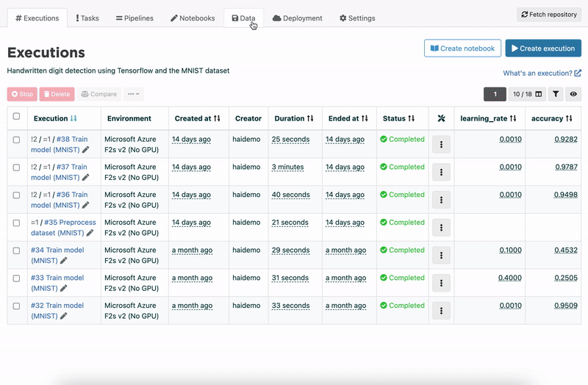Open #34 Train model (MNIST) execution
This screenshot has width=588, height=385.
coord(57,255)
